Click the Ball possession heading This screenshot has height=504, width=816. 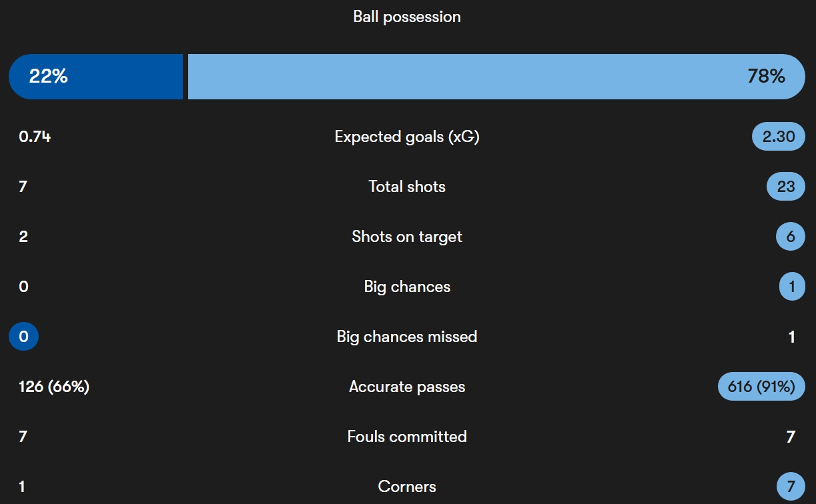click(407, 17)
